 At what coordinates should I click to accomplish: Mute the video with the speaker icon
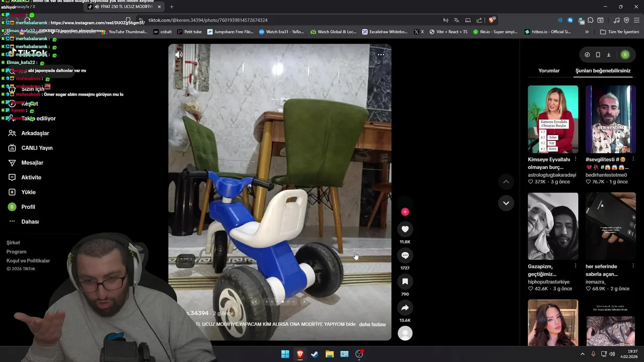point(179,54)
